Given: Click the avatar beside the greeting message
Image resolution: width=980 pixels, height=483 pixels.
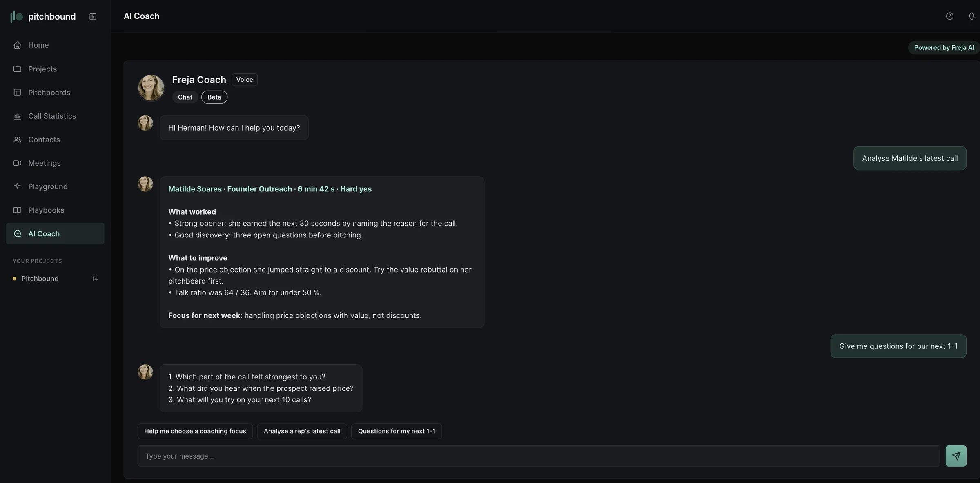Looking at the screenshot, I should (x=145, y=123).
